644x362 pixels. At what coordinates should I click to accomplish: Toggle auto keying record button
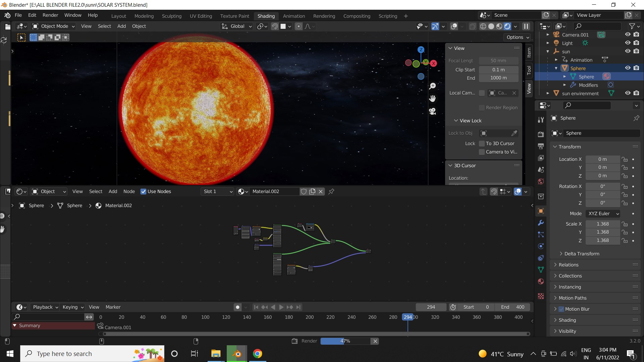pos(237,307)
